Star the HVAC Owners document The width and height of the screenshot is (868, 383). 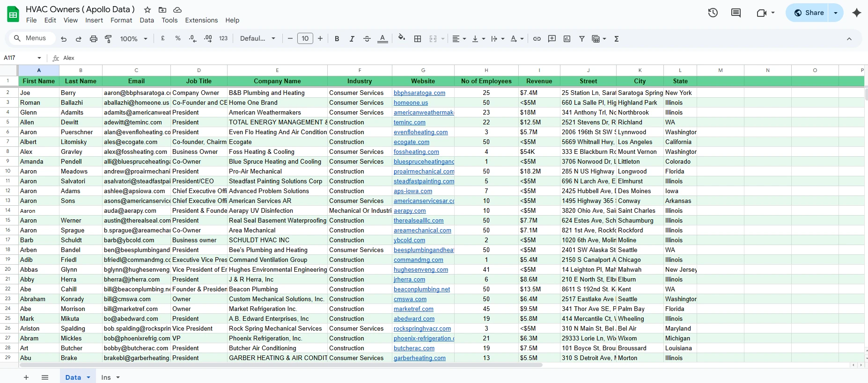(x=147, y=10)
